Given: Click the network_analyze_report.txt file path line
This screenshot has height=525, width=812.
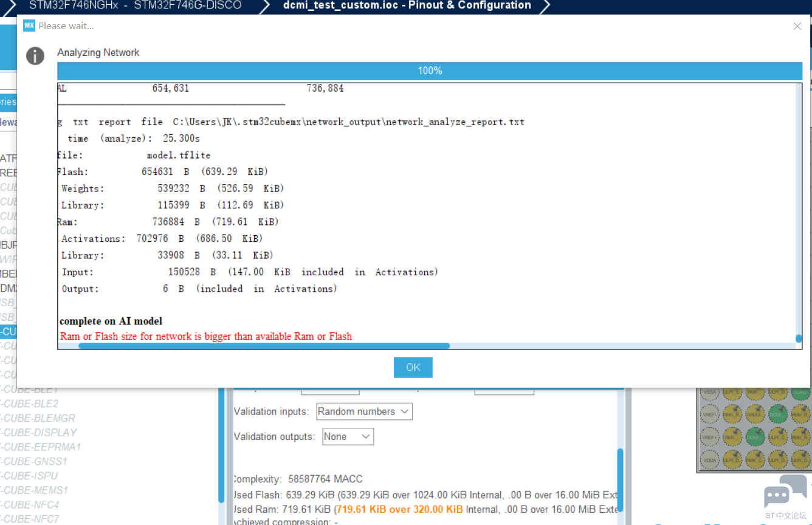Looking at the screenshot, I should tap(291, 122).
